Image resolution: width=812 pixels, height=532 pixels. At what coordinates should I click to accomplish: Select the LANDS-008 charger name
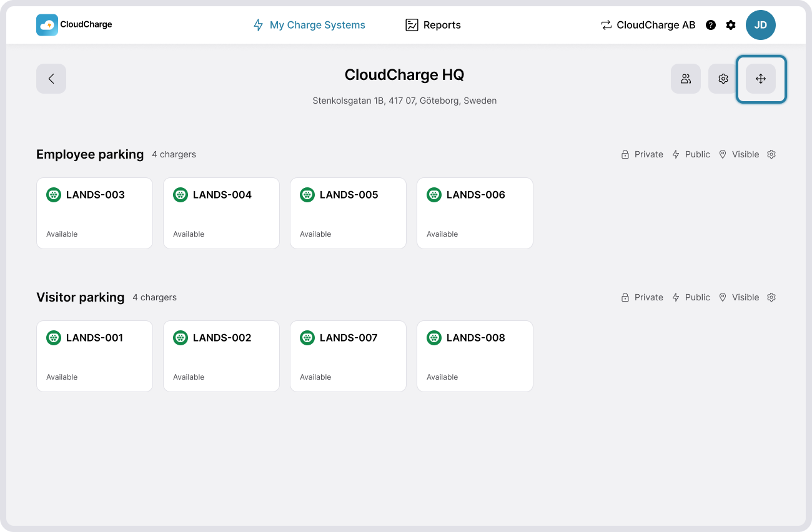(476, 338)
